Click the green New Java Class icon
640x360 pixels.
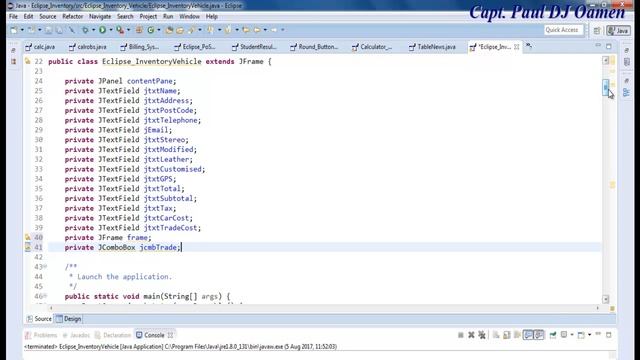[151, 30]
